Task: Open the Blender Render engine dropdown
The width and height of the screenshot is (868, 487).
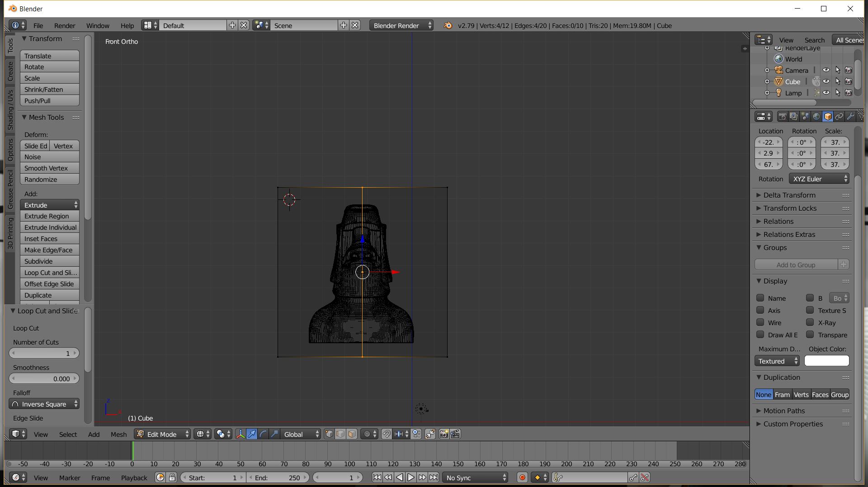Action: (x=401, y=25)
